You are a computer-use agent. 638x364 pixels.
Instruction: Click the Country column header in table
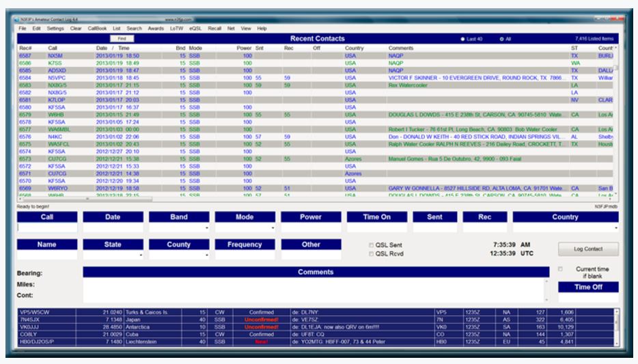pyautogui.click(x=354, y=48)
